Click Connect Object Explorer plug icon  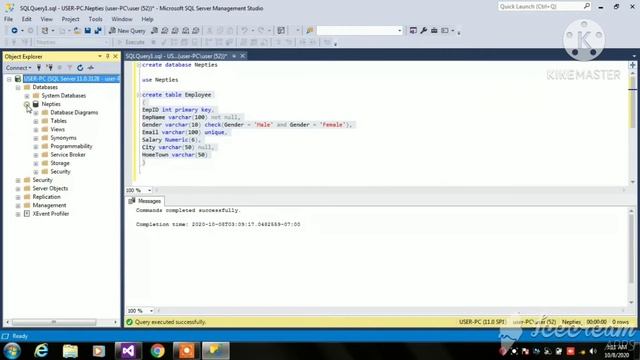39,68
